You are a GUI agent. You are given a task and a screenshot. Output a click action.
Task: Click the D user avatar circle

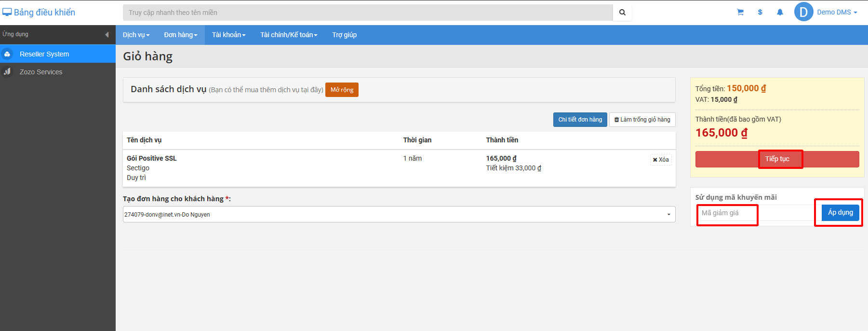pos(803,12)
